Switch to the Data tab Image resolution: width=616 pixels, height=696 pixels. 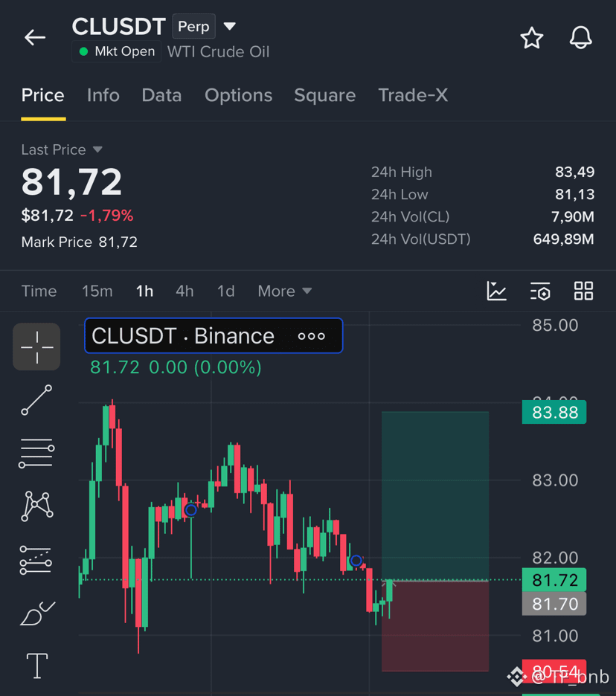(x=161, y=95)
